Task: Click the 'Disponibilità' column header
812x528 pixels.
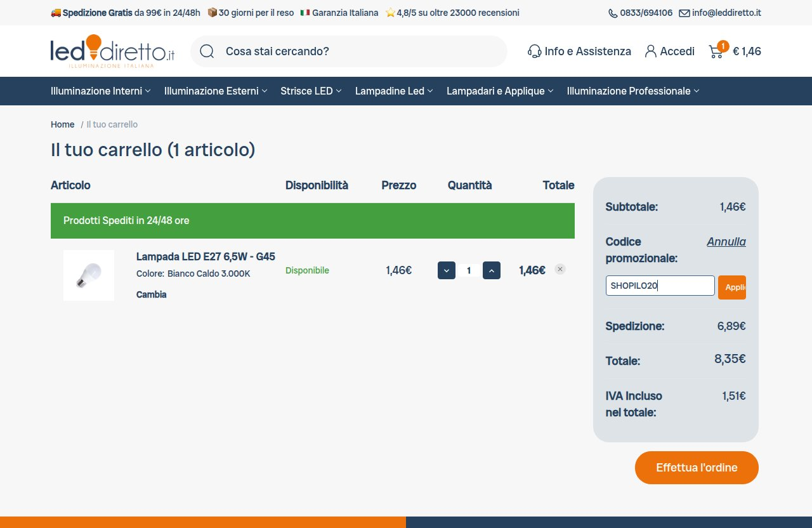Action: [317, 185]
